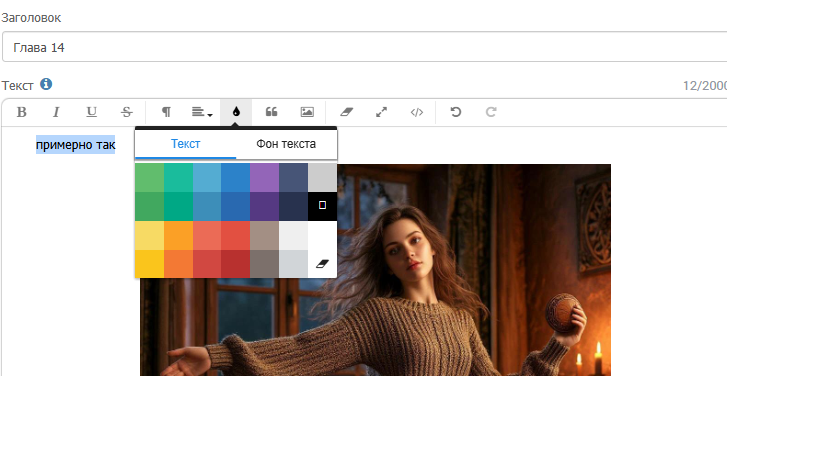Apply strikethrough to selected text
The height and width of the screenshot is (460, 819).
pyautogui.click(x=126, y=112)
